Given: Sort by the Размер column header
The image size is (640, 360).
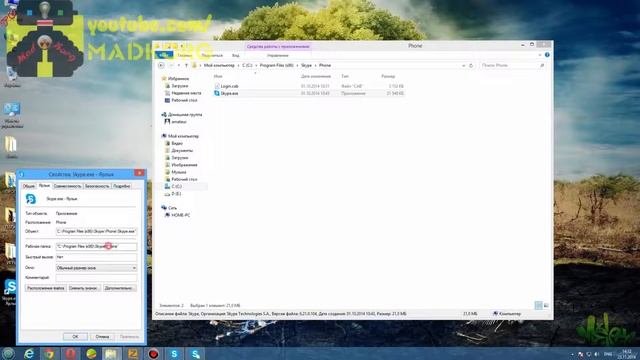Looking at the screenshot, I should click(388, 76).
